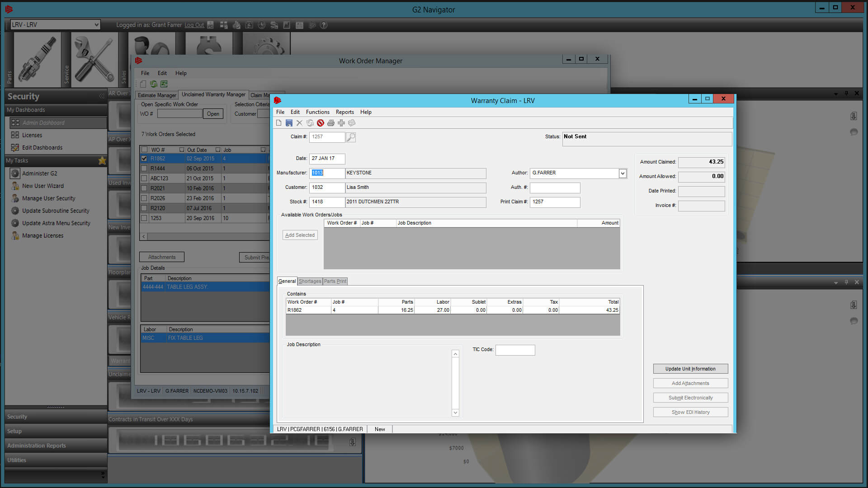
Task: Open the Reports menu in Warranty Claim
Action: click(345, 112)
